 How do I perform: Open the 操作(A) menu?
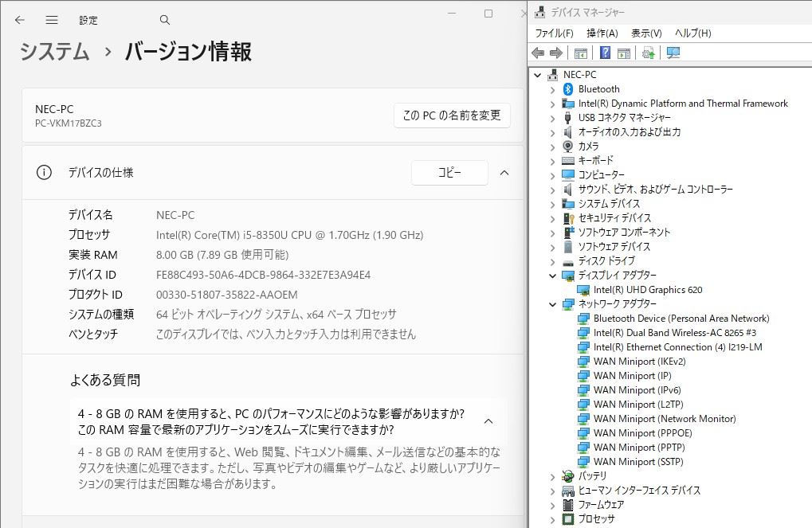[602, 33]
